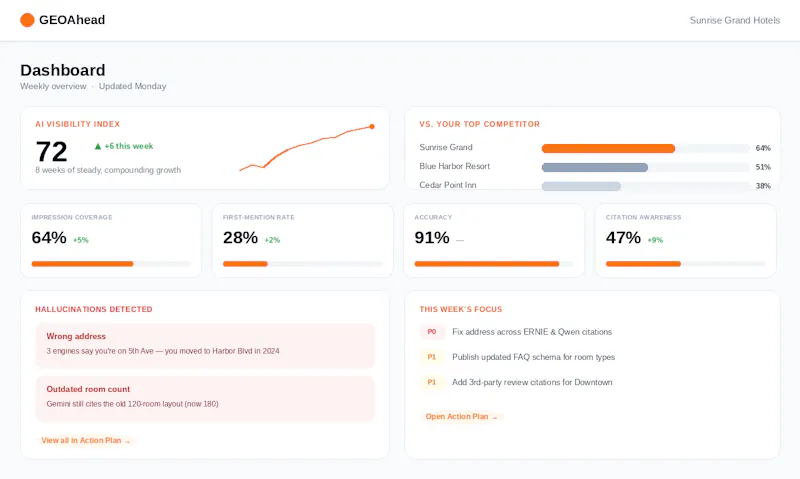Click the Hallucinations Detected section heading
The width and height of the screenshot is (800, 479).
pyautogui.click(x=94, y=309)
